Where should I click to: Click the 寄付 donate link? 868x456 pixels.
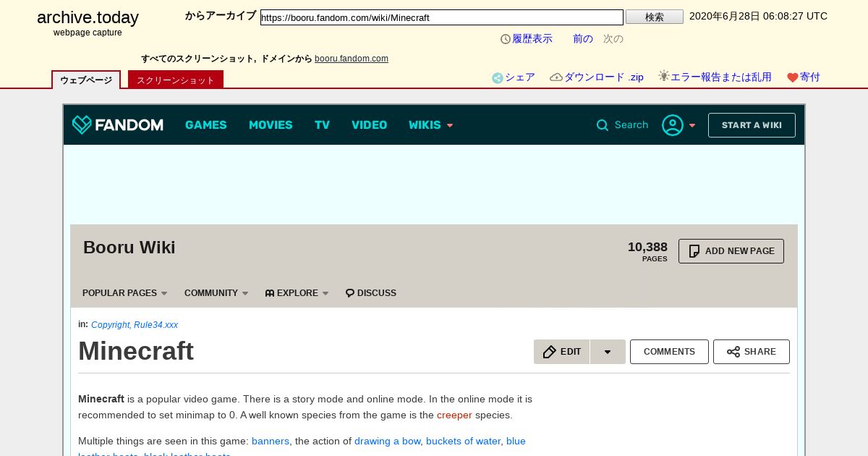[x=810, y=77]
